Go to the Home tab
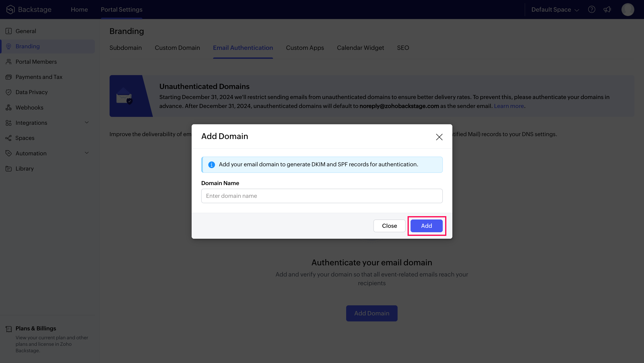This screenshot has width=644, height=363. click(x=79, y=9)
